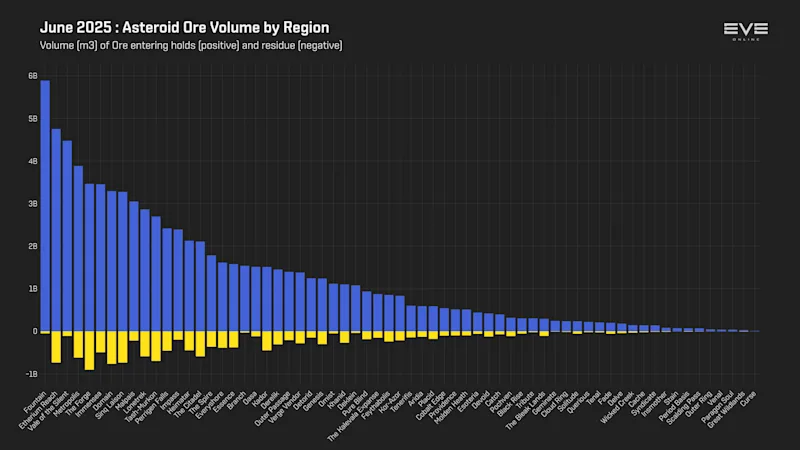The image size is (800, 450).
Task: Click the "Detorid" region label
Action: pos(303,402)
